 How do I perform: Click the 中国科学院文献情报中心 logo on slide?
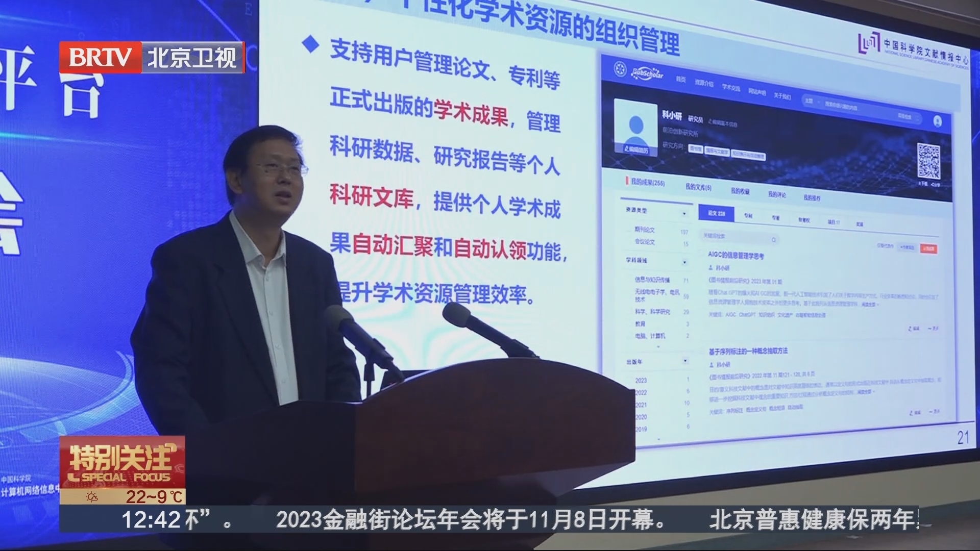913,49
